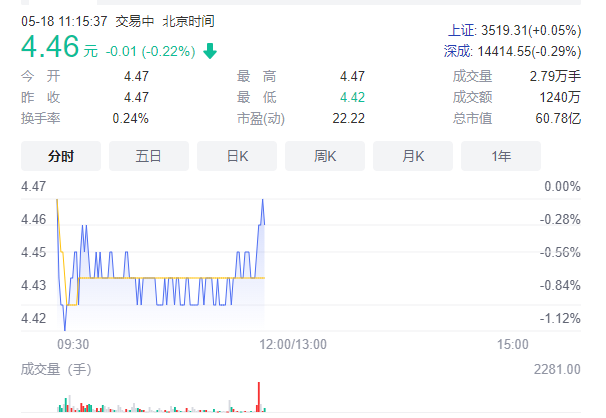Click the 成交量 (手) volume chart label

56,369
